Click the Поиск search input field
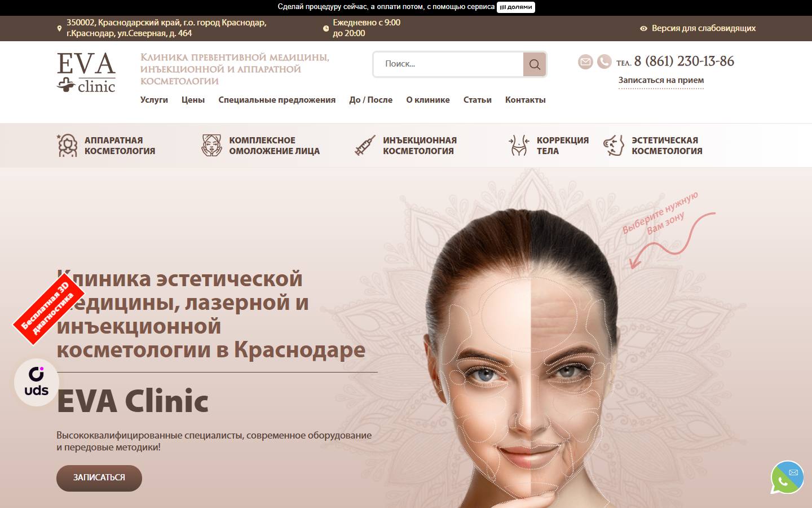Image resolution: width=812 pixels, height=508 pixels. [x=448, y=64]
